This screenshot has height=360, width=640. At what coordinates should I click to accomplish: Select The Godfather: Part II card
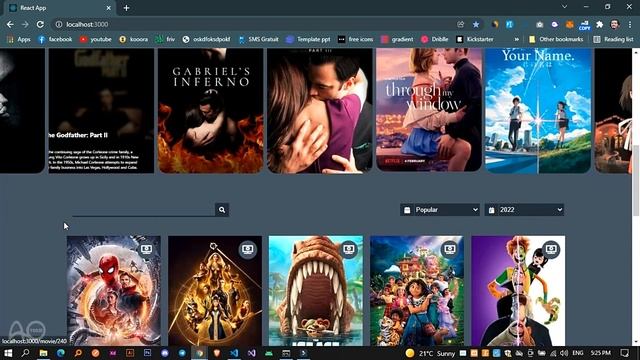click(101, 111)
